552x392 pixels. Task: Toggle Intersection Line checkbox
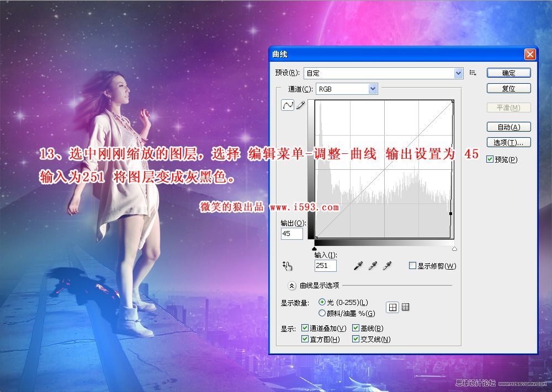[x=355, y=339]
